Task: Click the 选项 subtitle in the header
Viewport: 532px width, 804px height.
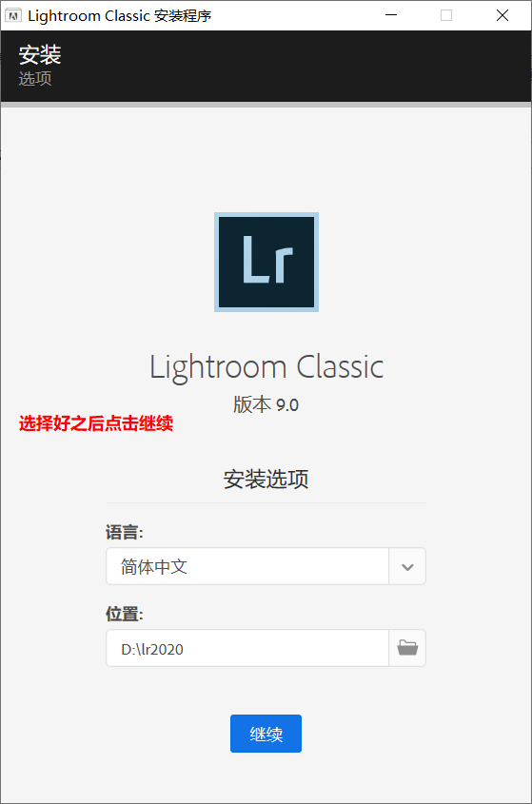Action: tap(35, 78)
